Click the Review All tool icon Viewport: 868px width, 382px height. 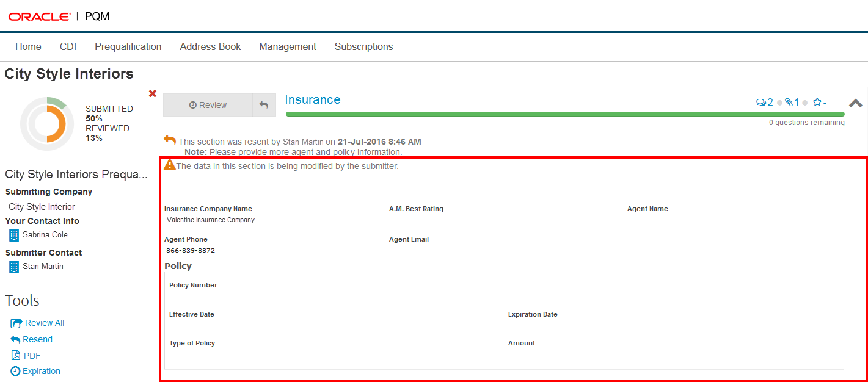point(16,323)
